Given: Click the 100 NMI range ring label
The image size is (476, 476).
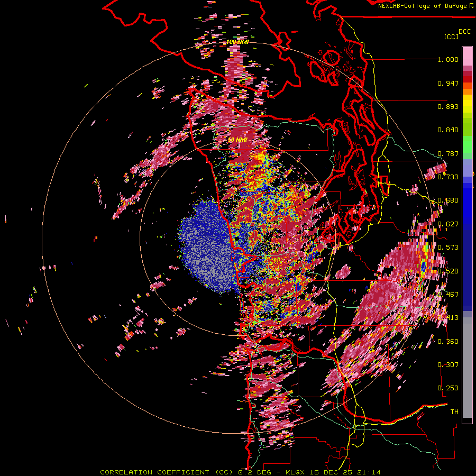Looking at the screenshot, I should point(237,42).
